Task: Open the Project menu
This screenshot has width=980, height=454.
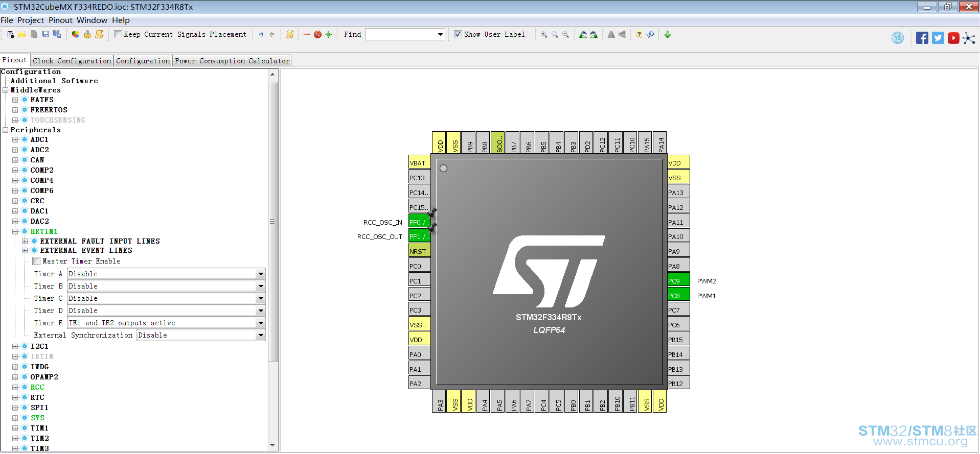Action: coord(31,20)
